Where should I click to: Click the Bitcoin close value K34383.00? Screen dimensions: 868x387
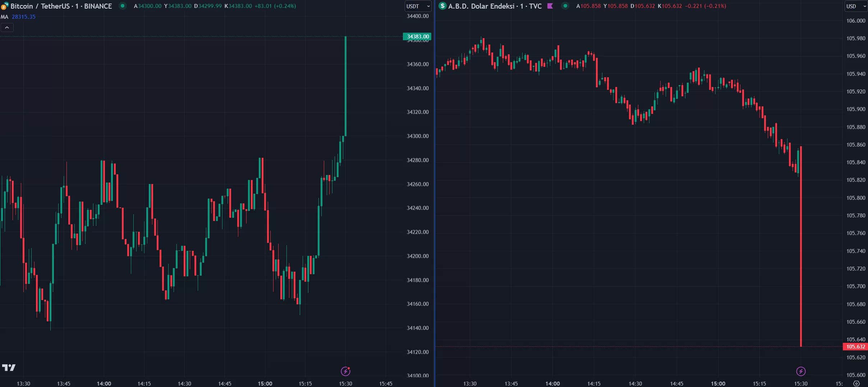tap(238, 6)
